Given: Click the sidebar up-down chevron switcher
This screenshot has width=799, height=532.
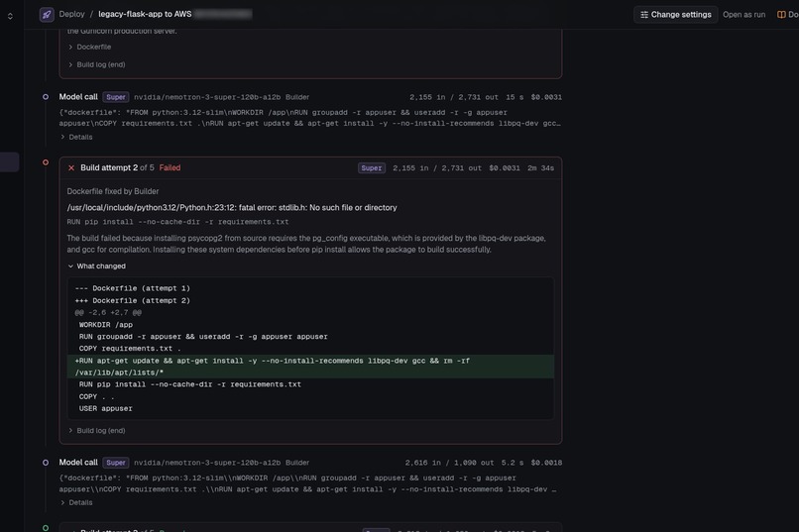Looking at the screenshot, I should (10, 16).
